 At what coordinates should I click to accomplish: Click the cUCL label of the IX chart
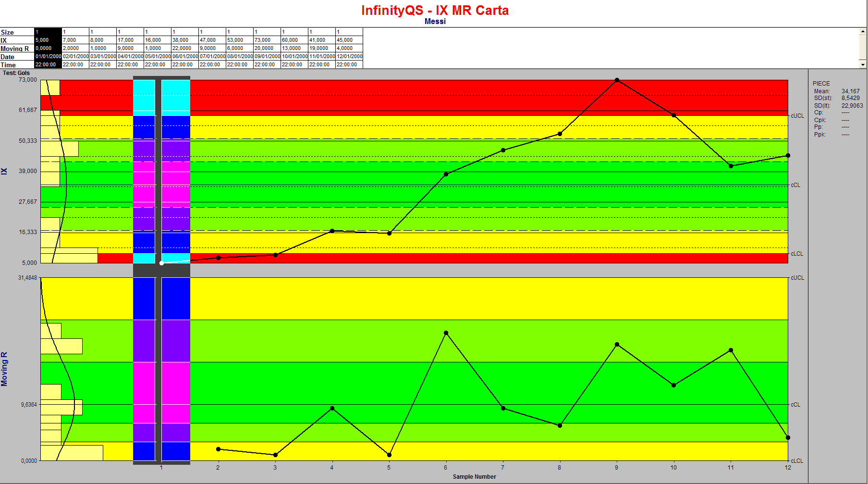pyautogui.click(x=797, y=116)
